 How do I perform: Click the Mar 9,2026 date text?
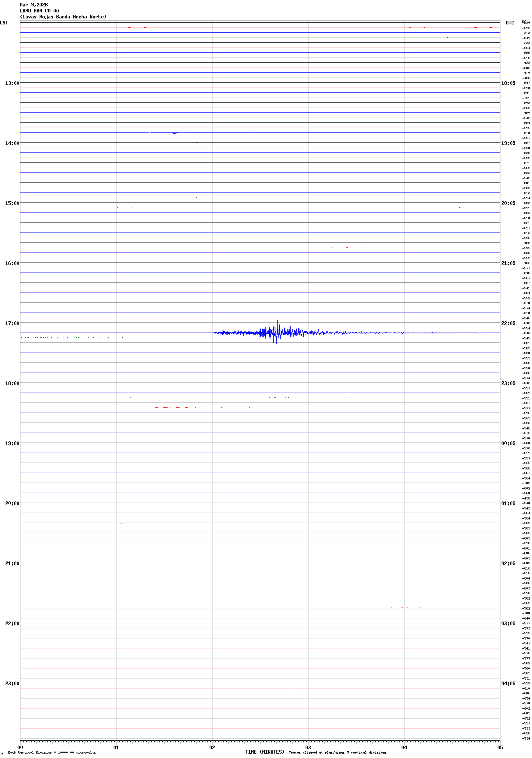click(x=34, y=5)
